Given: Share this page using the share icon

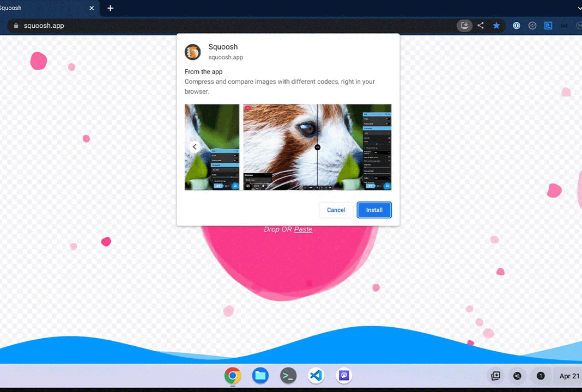Looking at the screenshot, I should (481, 26).
